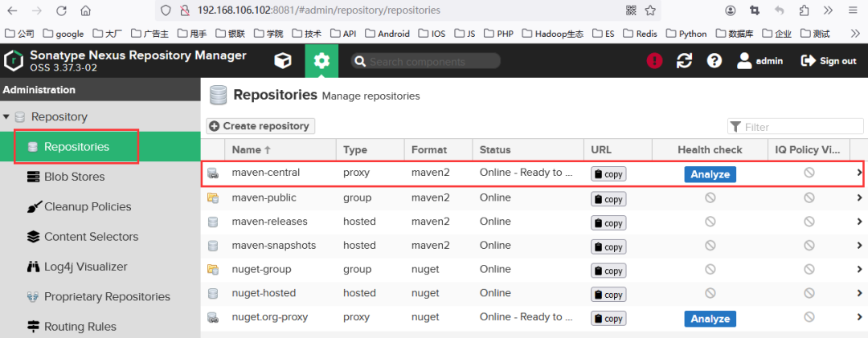Open the Browse cube icon in header
The height and width of the screenshot is (338, 868).
coord(283,61)
